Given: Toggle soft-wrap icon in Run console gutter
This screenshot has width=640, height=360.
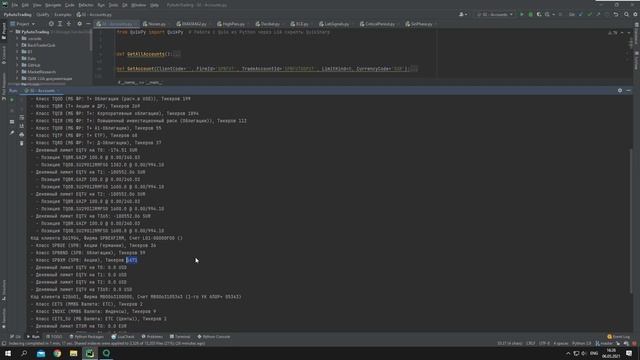Looking at the screenshot, I should coord(22,118).
